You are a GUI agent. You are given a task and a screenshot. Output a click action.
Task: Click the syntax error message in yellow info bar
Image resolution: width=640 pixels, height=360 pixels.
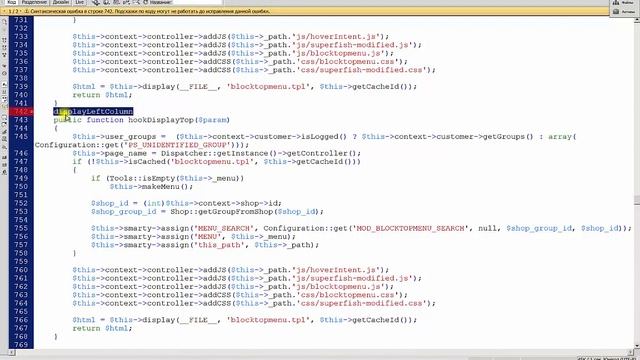tap(150, 11)
